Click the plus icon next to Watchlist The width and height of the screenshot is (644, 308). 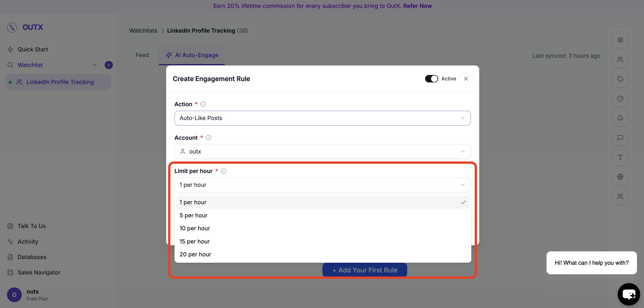tap(109, 65)
